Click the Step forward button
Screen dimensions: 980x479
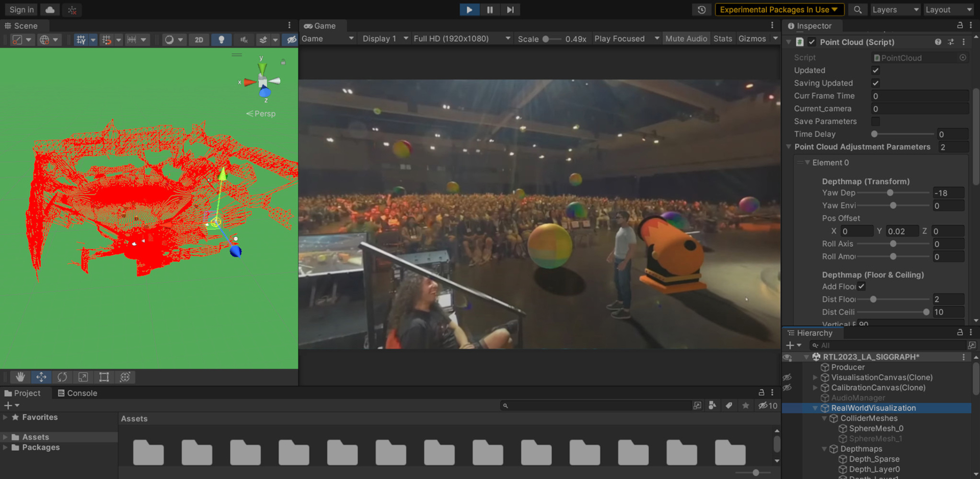[x=510, y=10]
